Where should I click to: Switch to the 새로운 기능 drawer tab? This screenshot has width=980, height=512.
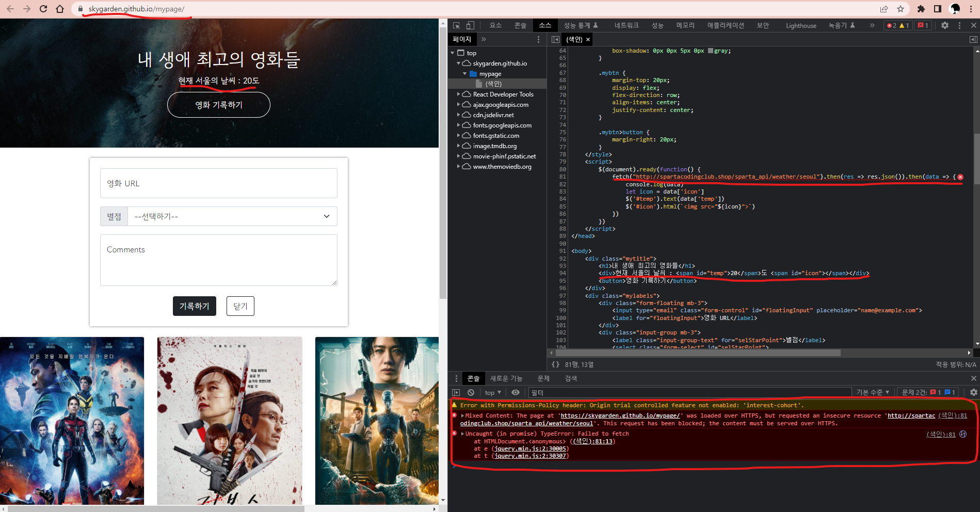[x=506, y=378]
